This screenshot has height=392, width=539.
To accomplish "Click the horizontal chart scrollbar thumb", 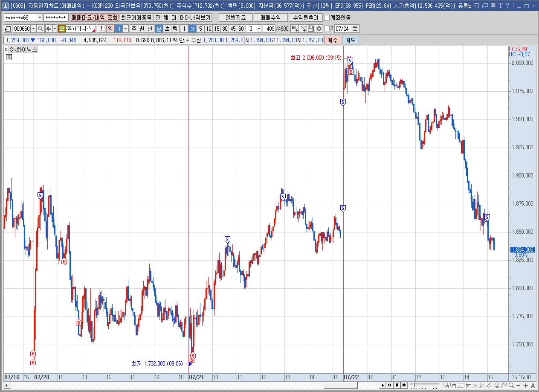I will coord(341,386).
